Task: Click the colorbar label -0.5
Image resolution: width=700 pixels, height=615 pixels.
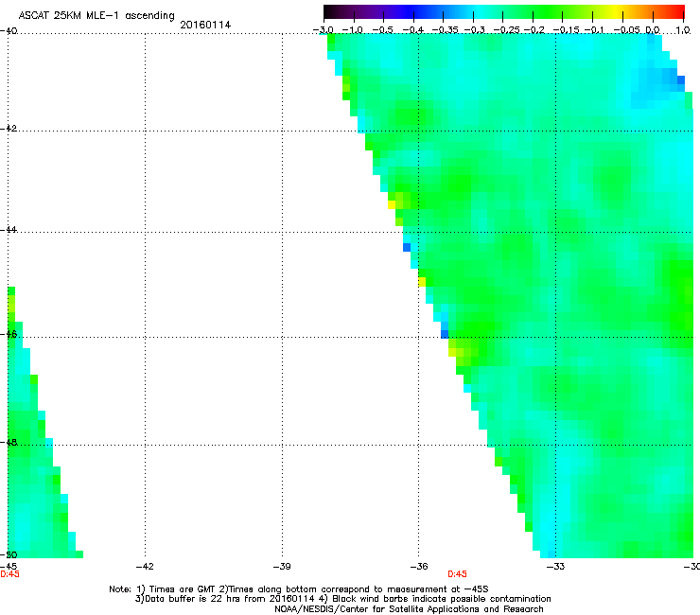Action: [x=382, y=30]
